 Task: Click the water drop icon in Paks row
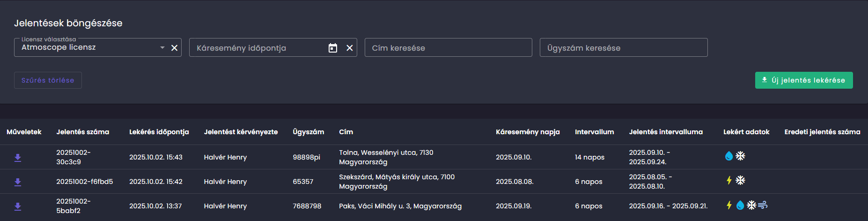click(740, 205)
